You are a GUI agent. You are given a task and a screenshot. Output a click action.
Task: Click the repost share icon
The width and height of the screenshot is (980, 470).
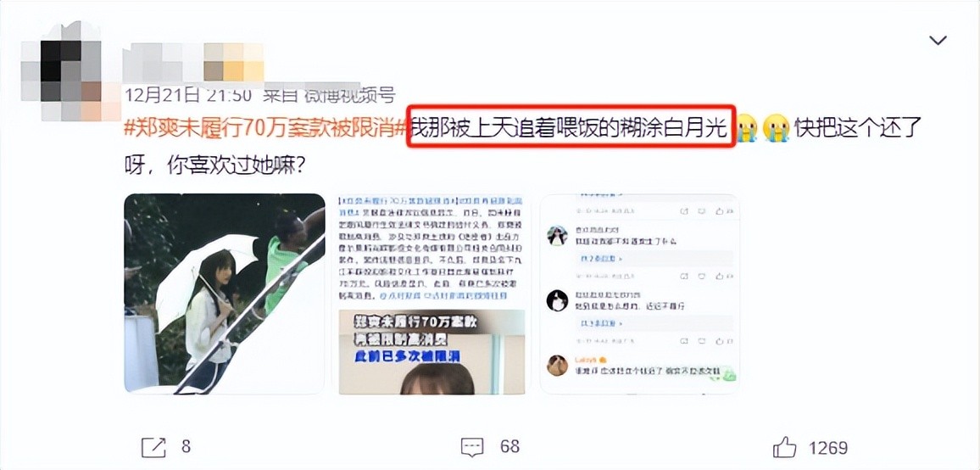tap(153, 447)
